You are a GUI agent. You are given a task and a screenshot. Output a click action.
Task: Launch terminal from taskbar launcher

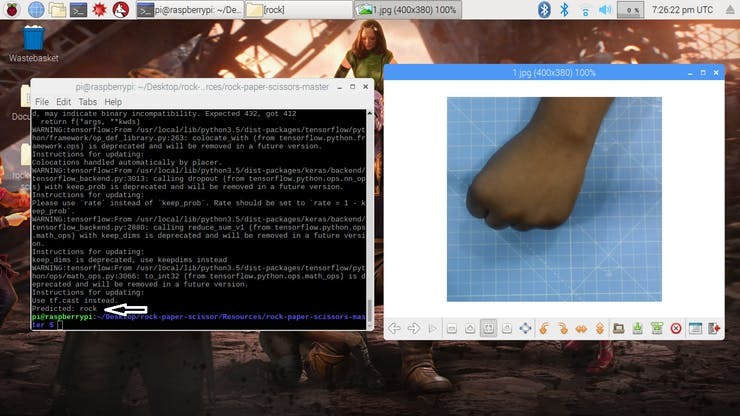78,9
